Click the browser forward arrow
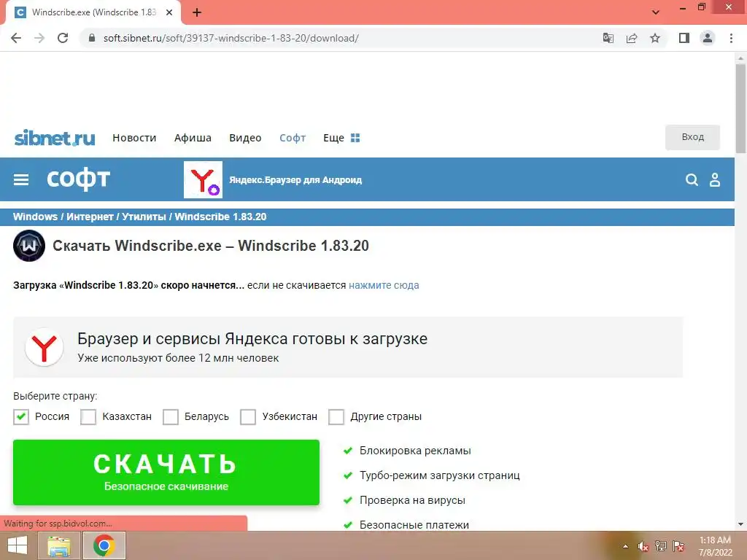This screenshot has width=747, height=560. (39, 38)
